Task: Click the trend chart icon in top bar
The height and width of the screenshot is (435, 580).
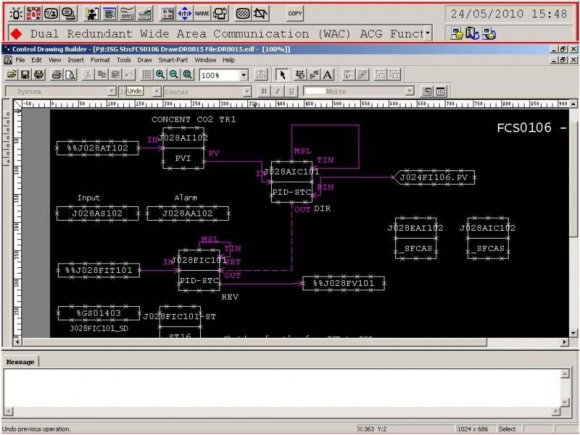Action: tap(127, 14)
